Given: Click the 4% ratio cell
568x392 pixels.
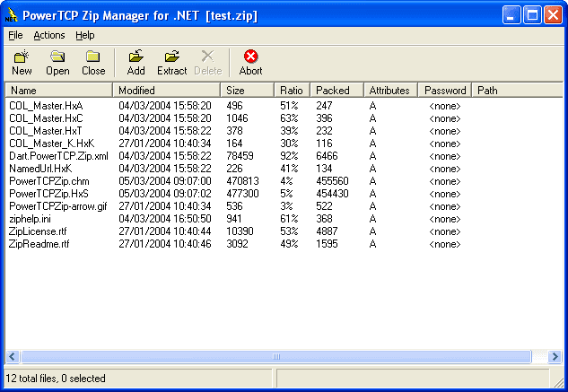Looking at the screenshot, I should pyautogui.click(x=286, y=181).
